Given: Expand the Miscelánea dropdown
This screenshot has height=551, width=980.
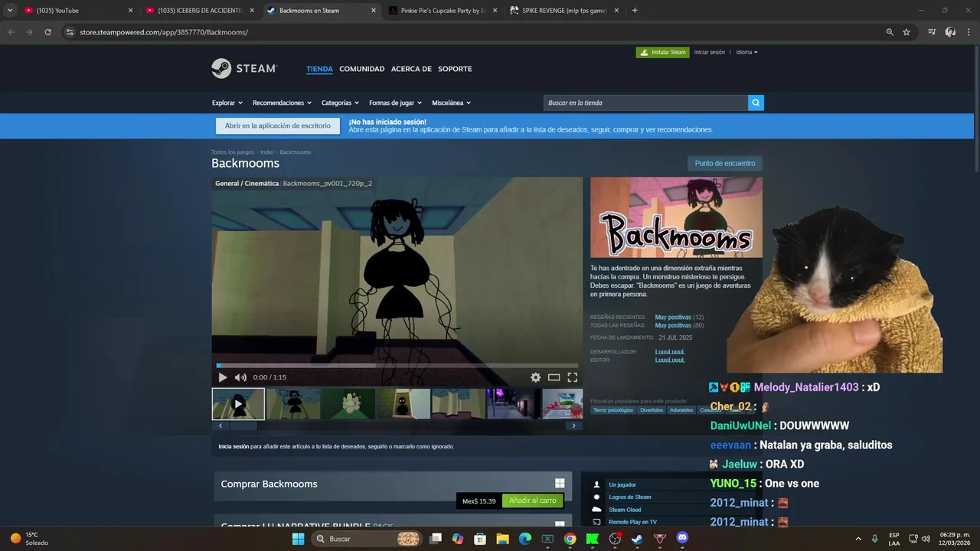Looking at the screenshot, I should click(x=451, y=103).
